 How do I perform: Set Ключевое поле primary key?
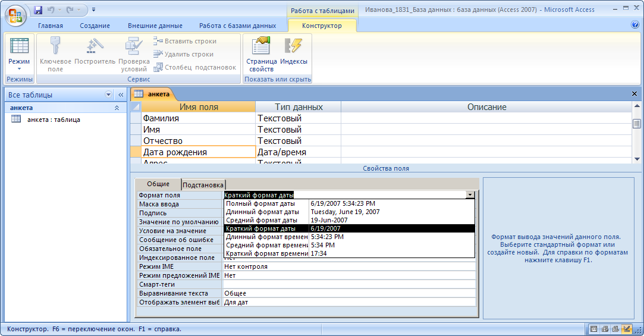(x=55, y=54)
